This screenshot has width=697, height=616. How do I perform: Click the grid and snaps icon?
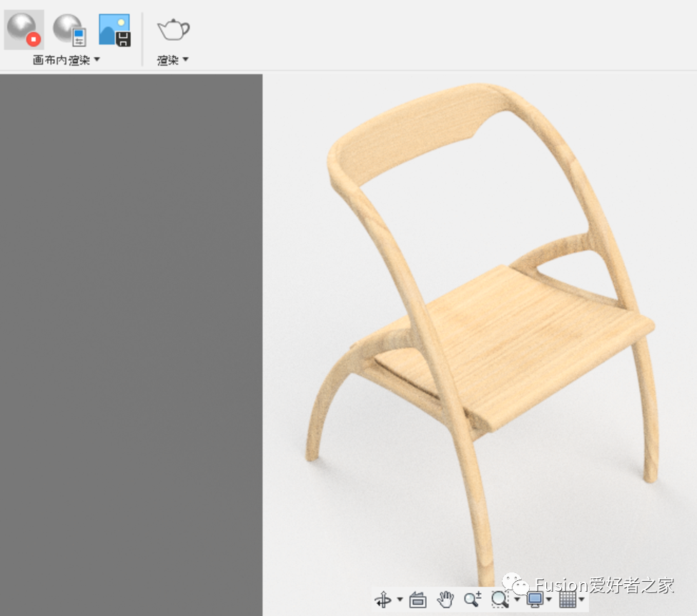pos(568,600)
